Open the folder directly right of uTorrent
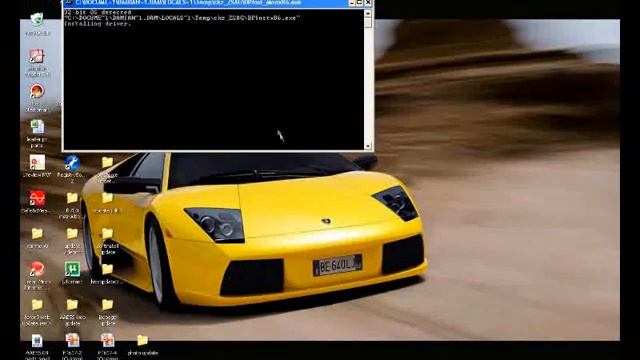Viewport: 640px width, 360px height. (107, 269)
